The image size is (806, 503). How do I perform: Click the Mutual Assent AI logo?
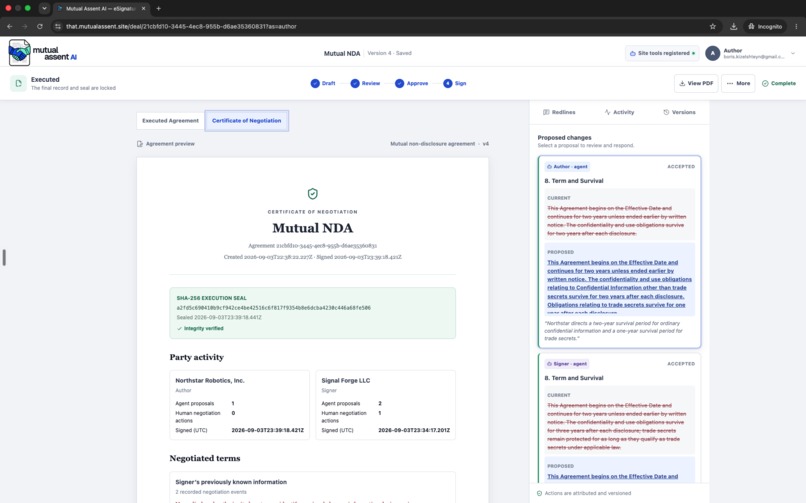coord(43,52)
